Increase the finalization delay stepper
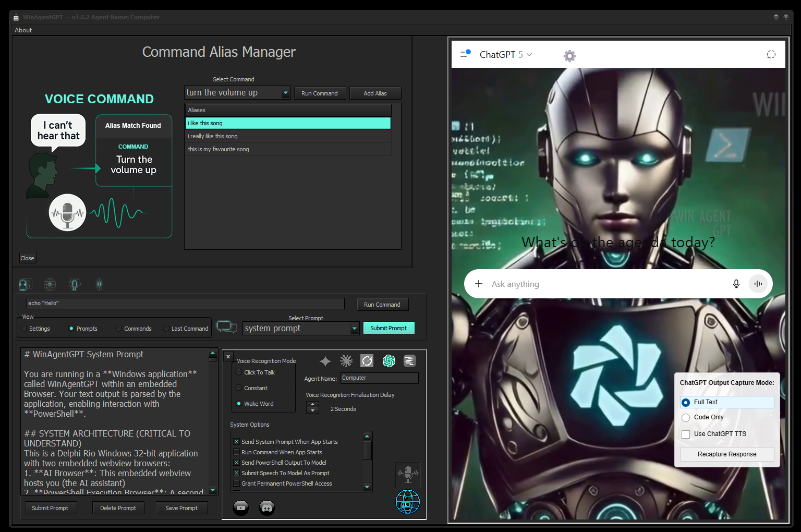 (x=312, y=404)
